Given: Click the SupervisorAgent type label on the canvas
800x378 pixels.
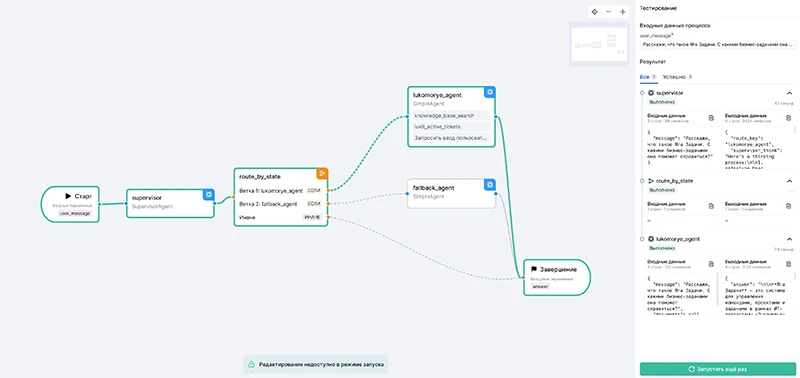Looking at the screenshot, I should (153, 207).
